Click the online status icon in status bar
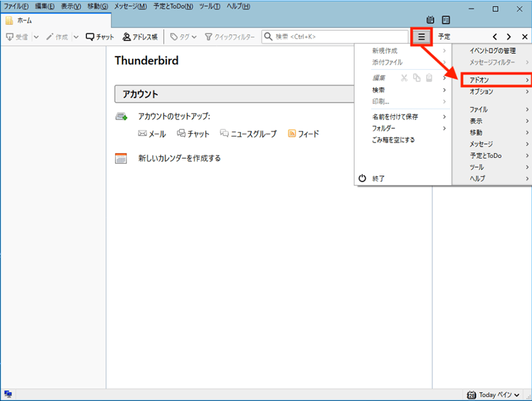 tap(8, 394)
